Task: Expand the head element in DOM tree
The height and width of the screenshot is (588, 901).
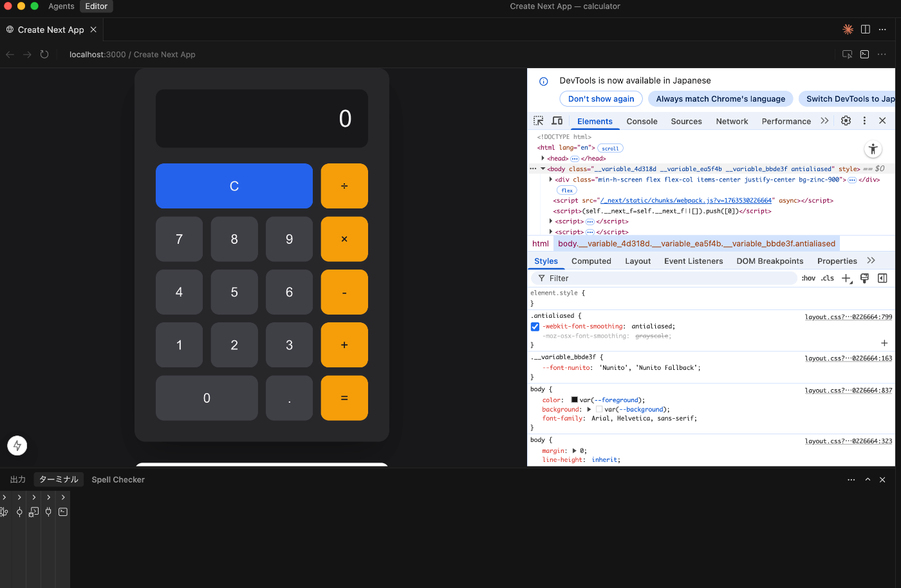Action: click(x=543, y=158)
